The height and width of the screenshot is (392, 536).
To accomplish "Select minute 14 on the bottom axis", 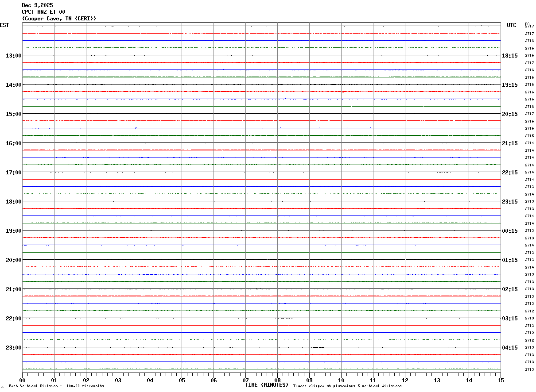I will 469,380.
